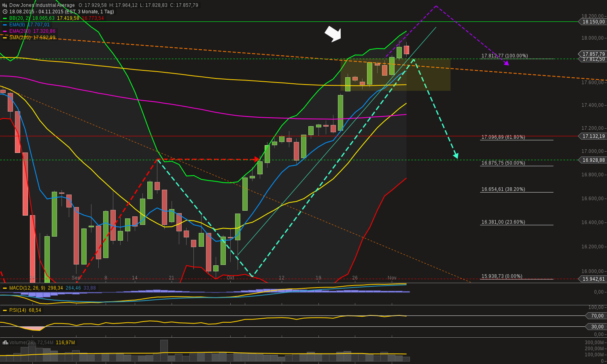Click the candlestick chart-type icon beside Dow Jones title

click(5, 5)
